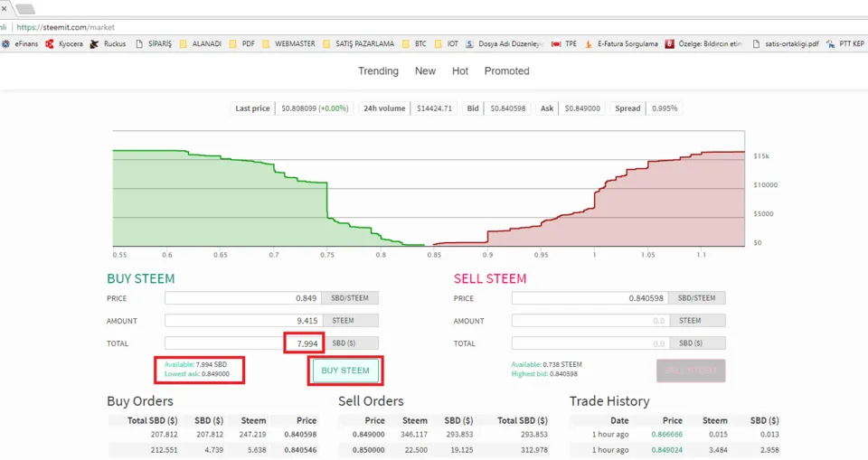Open the E-Fatura Sorgulama bookmark
This screenshot has width=868, height=460.
tap(621, 43)
